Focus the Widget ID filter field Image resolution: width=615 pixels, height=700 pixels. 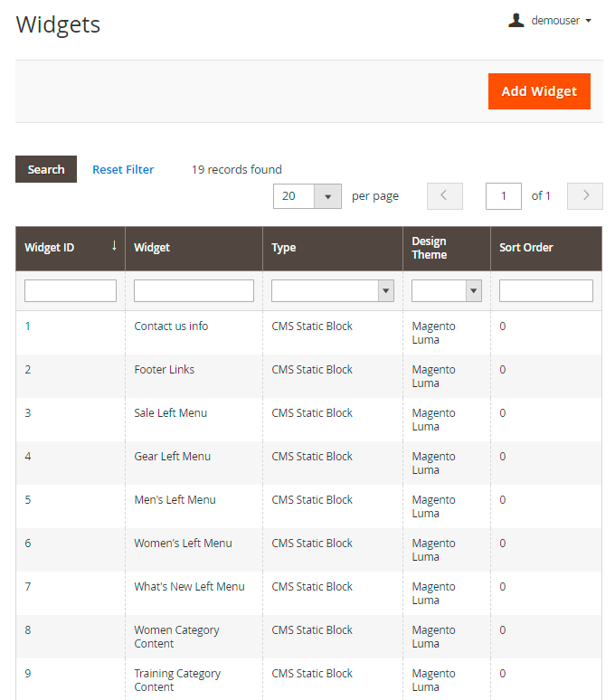click(x=71, y=290)
